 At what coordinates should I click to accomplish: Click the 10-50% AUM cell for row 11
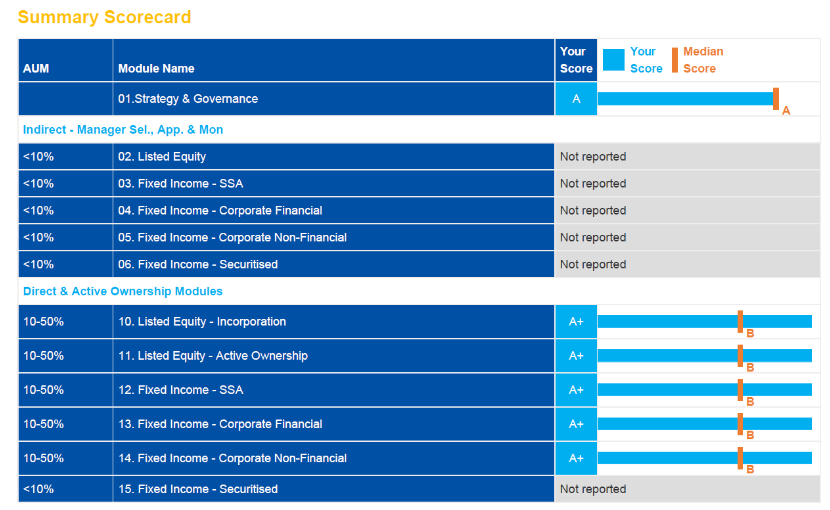click(44, 356)
